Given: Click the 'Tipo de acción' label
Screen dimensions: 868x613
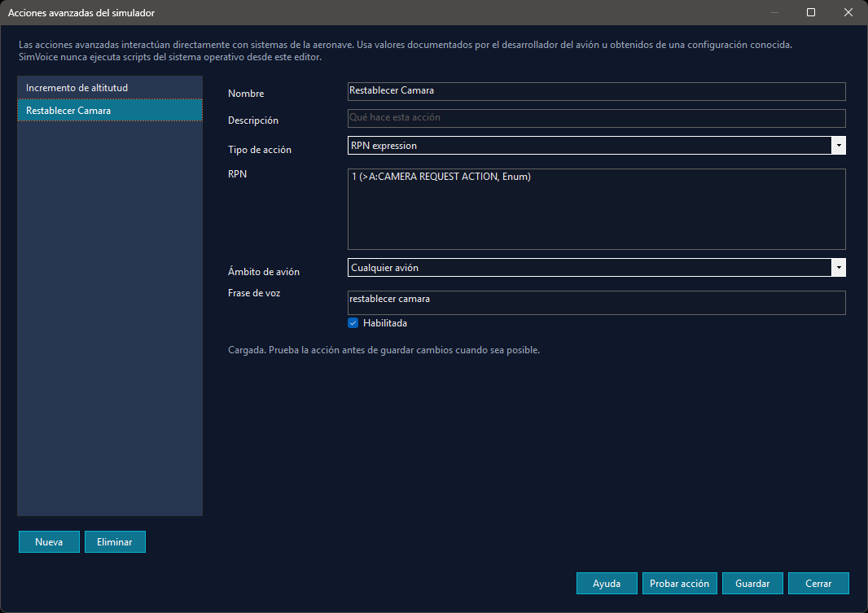Looking at the screenshot, I should click(x=260, y=149).
